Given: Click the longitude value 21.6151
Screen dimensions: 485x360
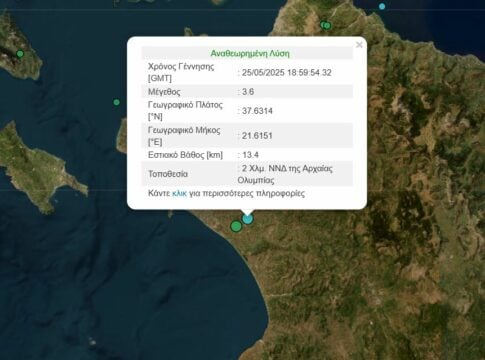Looking at the screenshot, I should [257, 136].
